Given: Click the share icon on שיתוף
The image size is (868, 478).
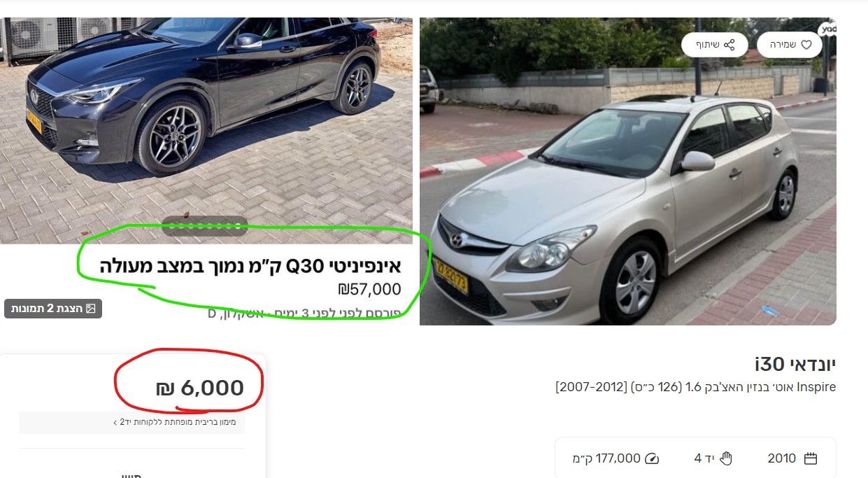Looking at the screenshot, I should pos(730,44).
